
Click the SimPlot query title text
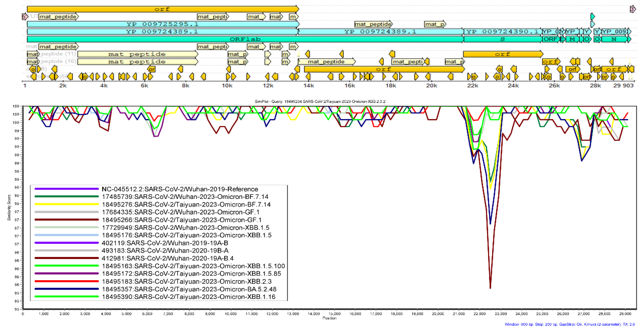(320, 101)
